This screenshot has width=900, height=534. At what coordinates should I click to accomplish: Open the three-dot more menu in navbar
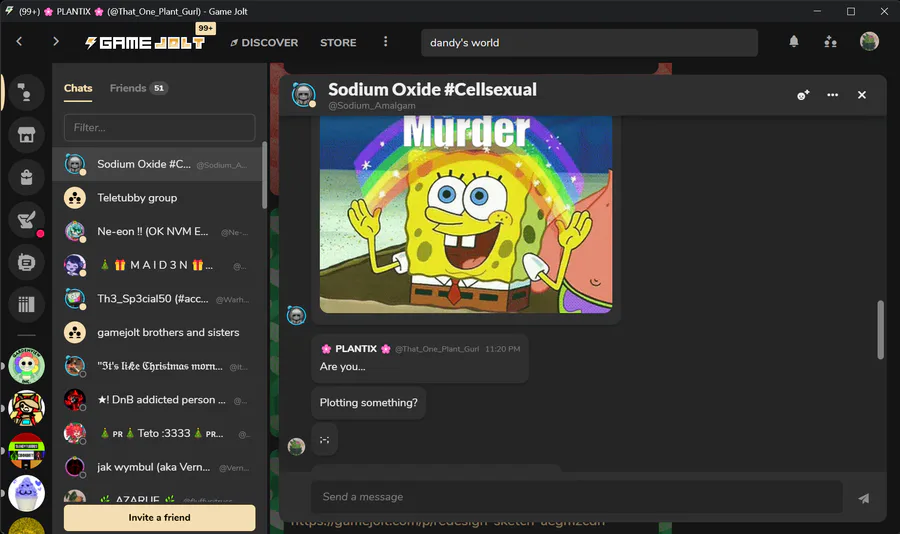click(385, 41)
